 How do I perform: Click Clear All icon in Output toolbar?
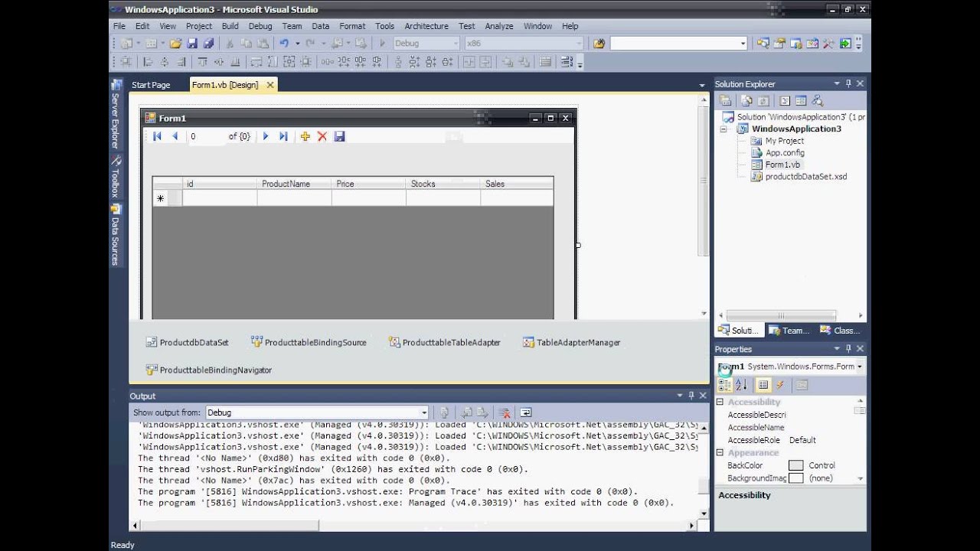[x=504, y=412]
